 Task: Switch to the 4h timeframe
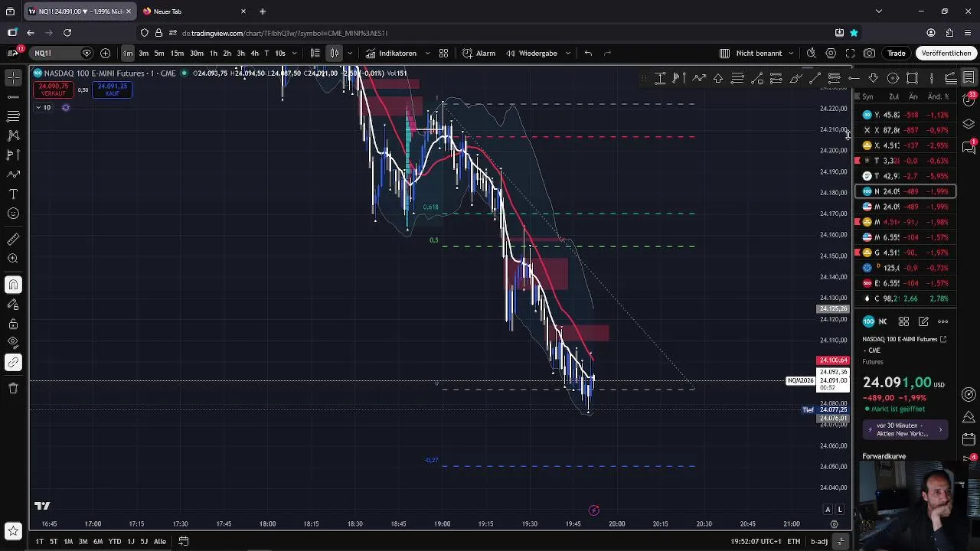coord(254,53)
